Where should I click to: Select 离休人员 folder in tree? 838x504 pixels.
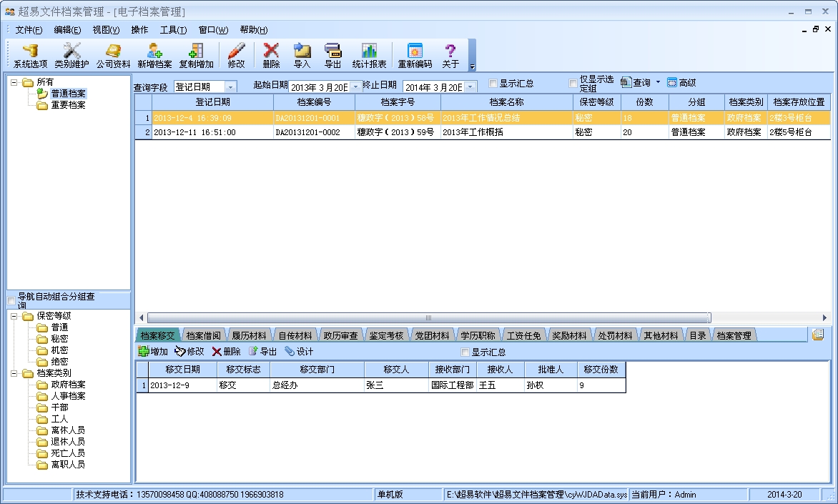[68, 430]
